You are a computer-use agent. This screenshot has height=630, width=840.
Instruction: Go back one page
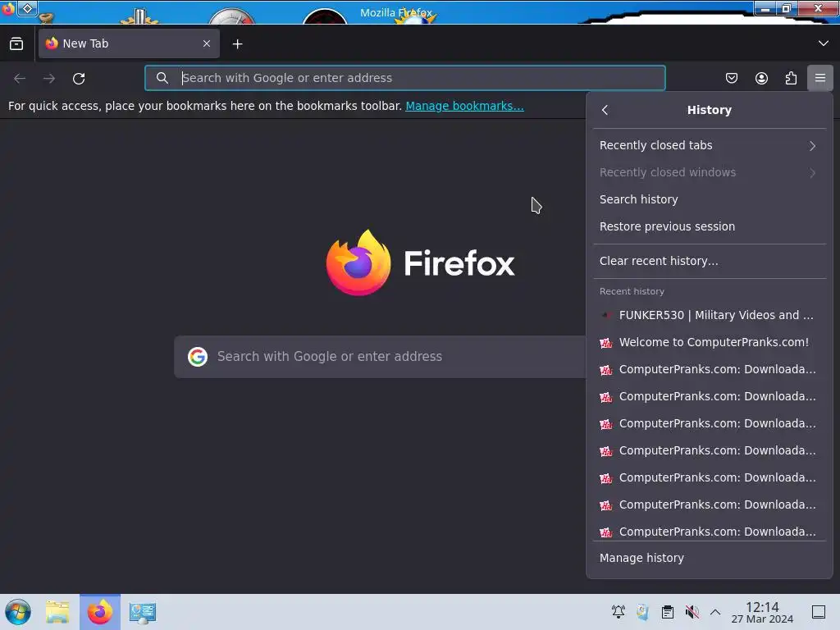point(20,78)
